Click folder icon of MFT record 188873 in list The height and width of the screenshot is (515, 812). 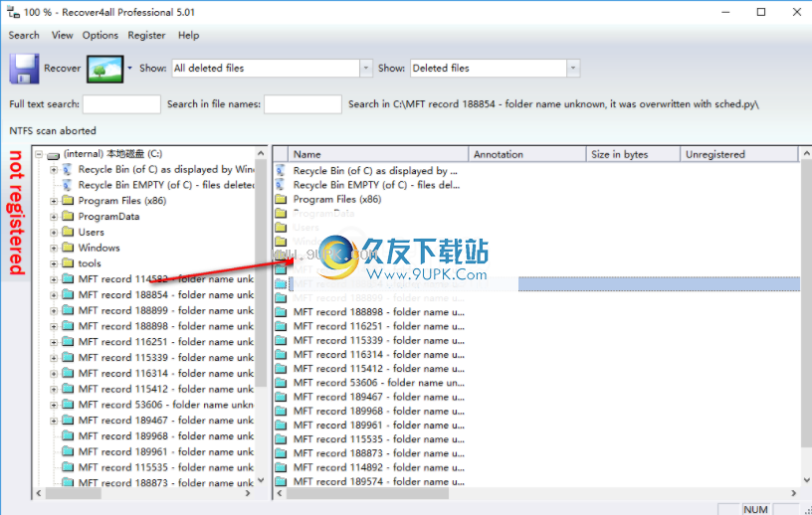point(281,453)
